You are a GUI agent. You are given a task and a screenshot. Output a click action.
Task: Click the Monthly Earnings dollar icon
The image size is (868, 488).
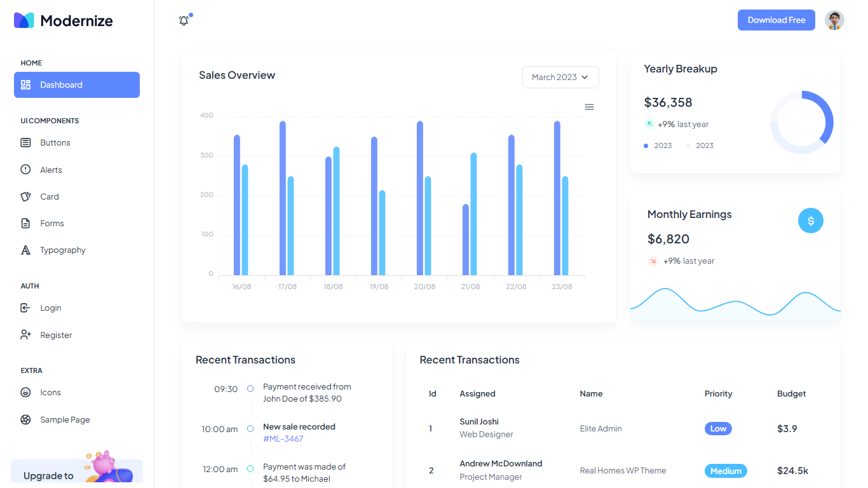[x=811, y=220]
